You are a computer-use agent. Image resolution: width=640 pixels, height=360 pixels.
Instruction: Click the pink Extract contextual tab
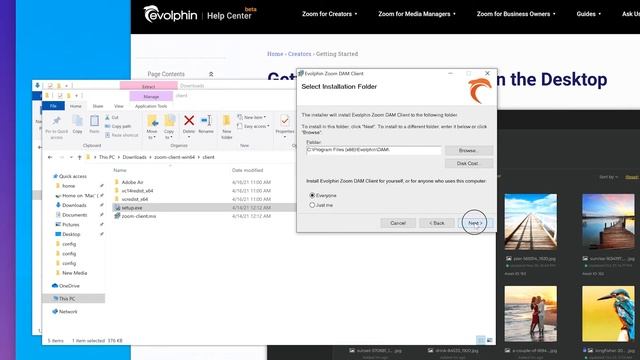(x=149, y=86)
